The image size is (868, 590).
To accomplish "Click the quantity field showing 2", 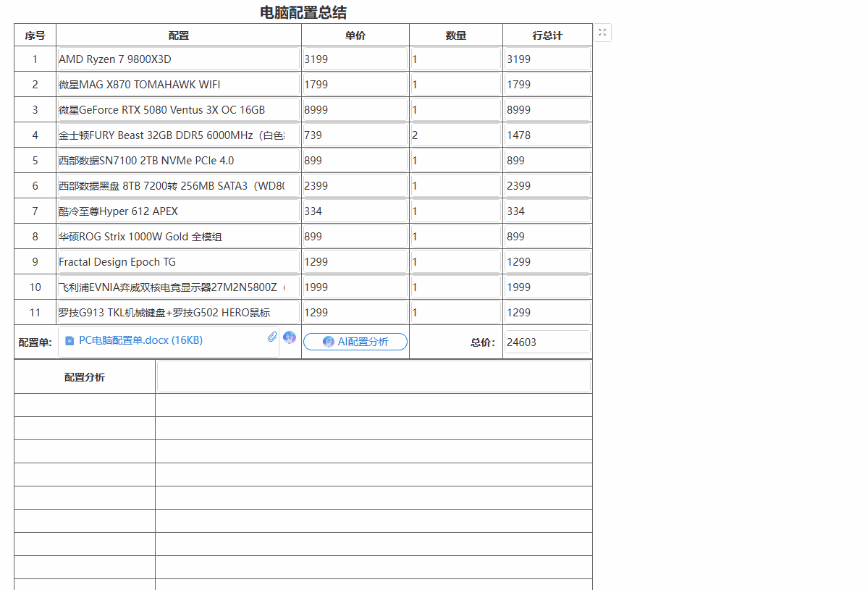I will [455, 135].
